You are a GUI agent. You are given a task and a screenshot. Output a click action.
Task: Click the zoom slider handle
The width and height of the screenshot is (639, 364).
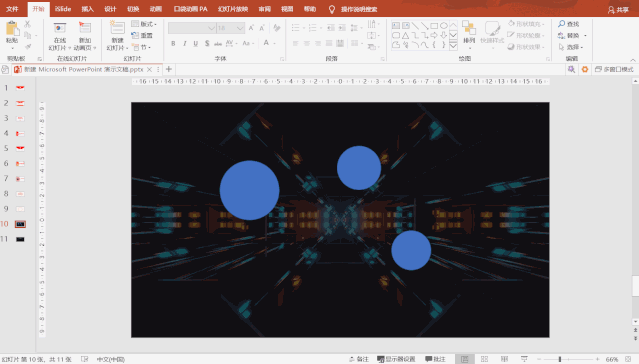pos(560,359)
